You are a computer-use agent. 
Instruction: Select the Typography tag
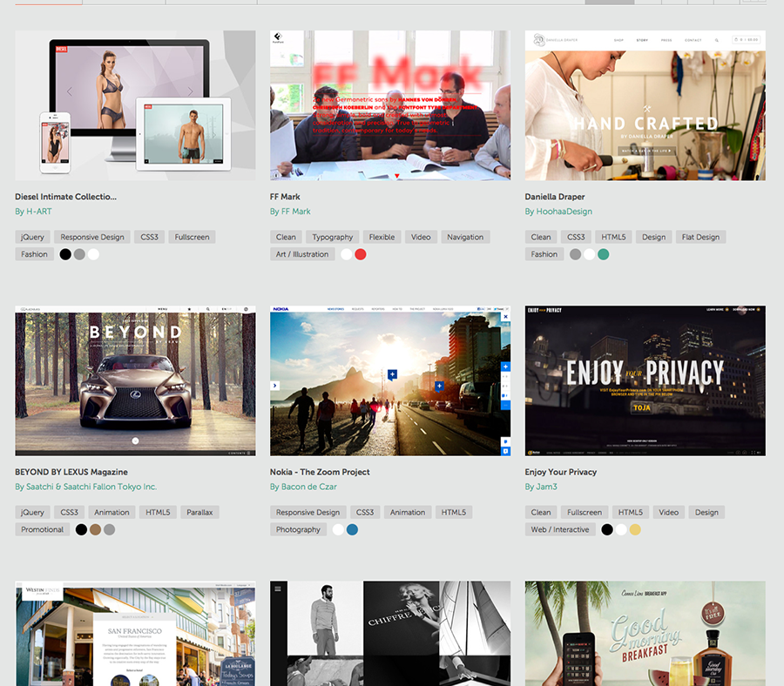[333, 237]
